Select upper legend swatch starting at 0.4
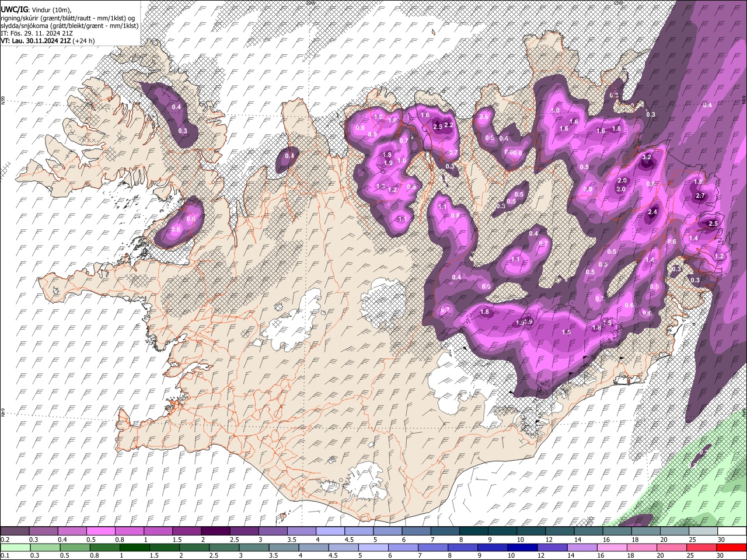Viewport: 747px width, 560px height. 72,531
